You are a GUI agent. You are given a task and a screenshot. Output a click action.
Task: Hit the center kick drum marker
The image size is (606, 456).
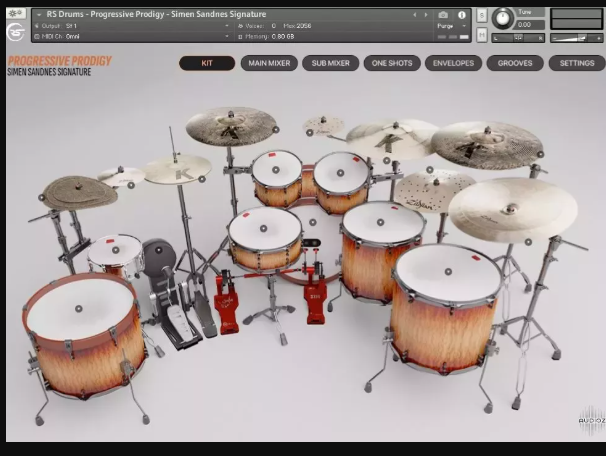[x=313, y=222]
